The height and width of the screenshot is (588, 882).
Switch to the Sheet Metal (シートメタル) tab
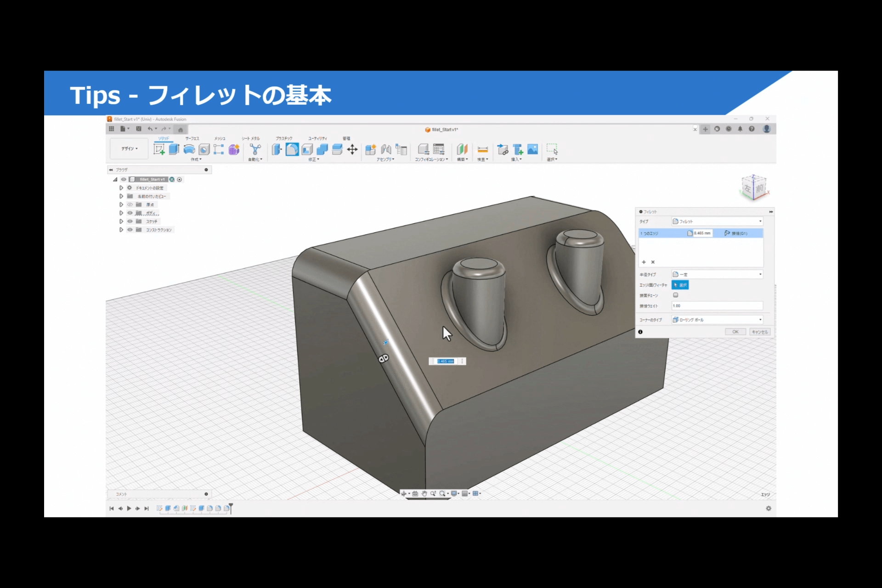tap(251, 138)
